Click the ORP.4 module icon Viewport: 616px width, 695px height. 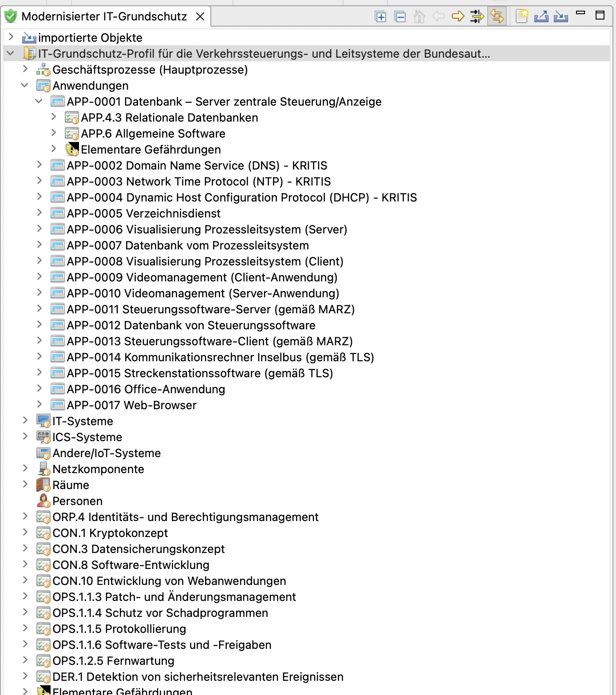[x=43, y=517]
